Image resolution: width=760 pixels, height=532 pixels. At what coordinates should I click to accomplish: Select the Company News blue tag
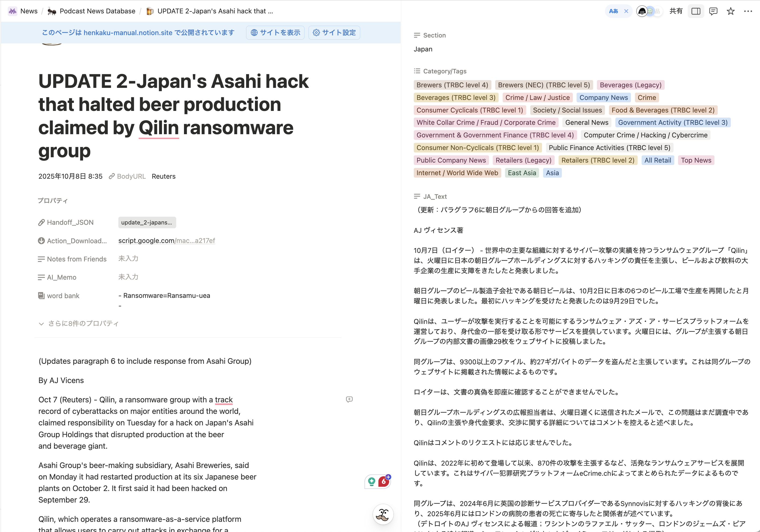(603, 98)
